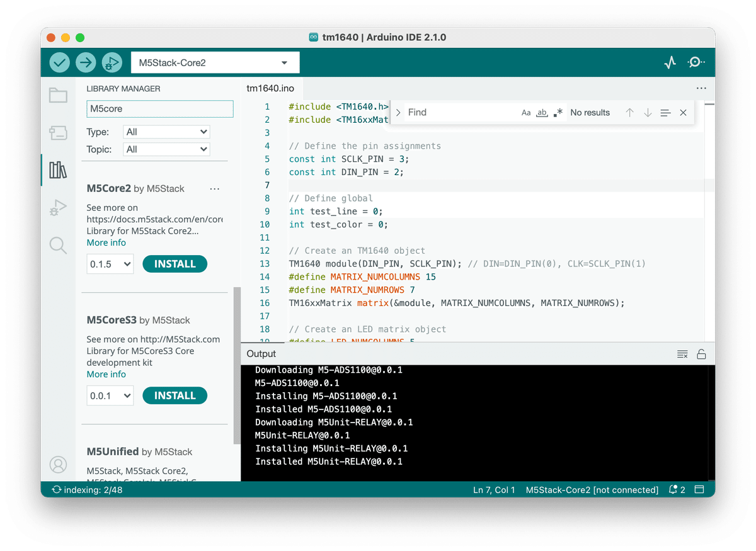Click the Upload arrow button

[86, 62]
